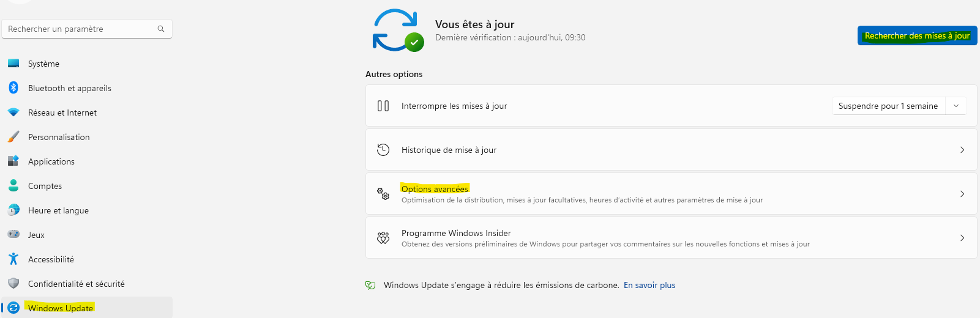Expand the Options avancées chevron
This screenshot has width=980, height=318.
pyautogui.click(x=962, y=194)
